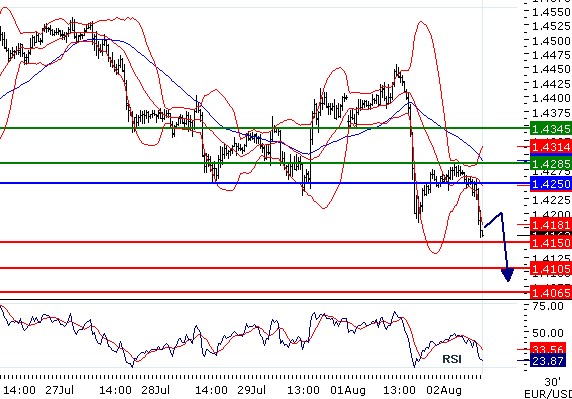Click the 1.4500 price axis value
This screenshot has width=572, height=399.
[x=551, y=41]
